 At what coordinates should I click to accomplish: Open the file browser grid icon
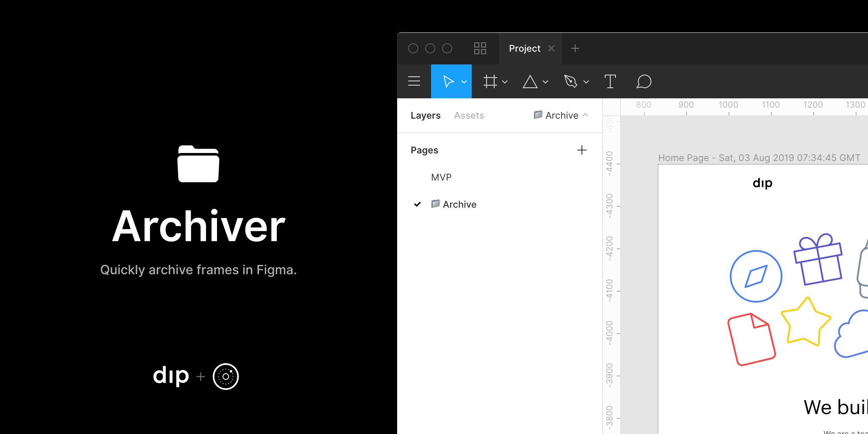480,48
